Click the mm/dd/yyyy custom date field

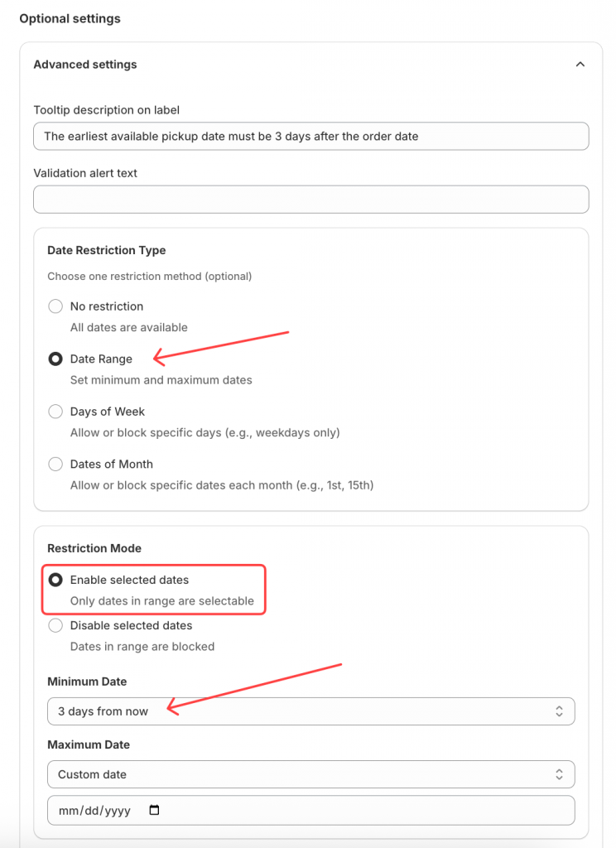click(91, 811)
